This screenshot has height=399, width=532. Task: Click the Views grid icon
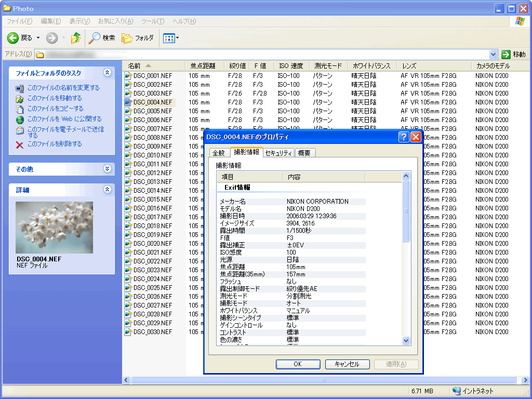(169, 38)
